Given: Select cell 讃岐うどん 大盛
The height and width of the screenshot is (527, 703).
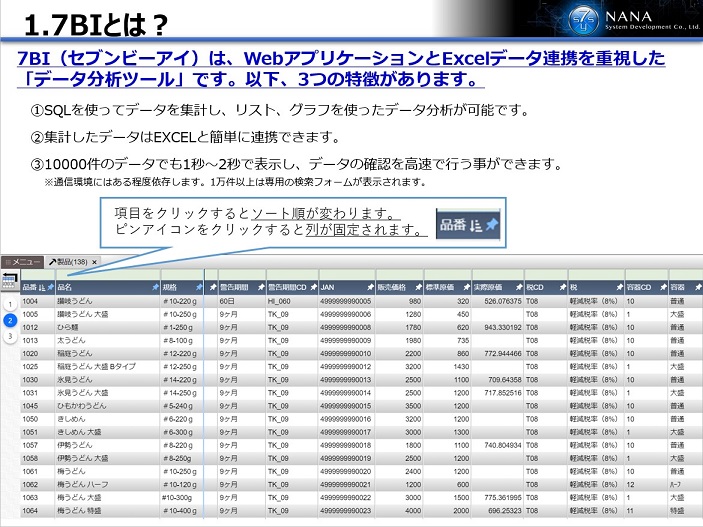Looking at the screenshot, I should point(108,314).
